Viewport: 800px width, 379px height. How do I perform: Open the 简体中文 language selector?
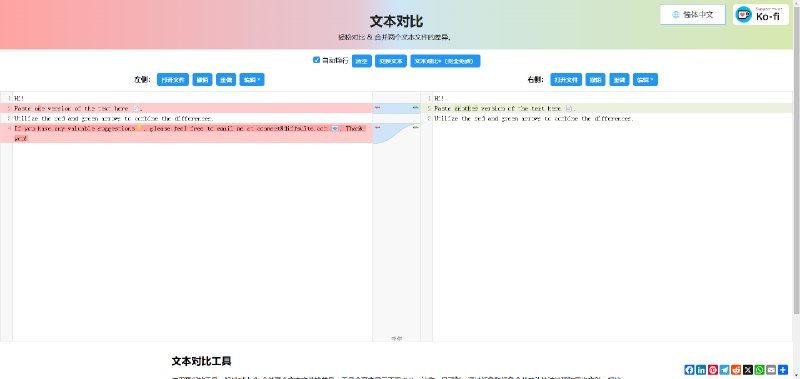[x=692, y=15]
